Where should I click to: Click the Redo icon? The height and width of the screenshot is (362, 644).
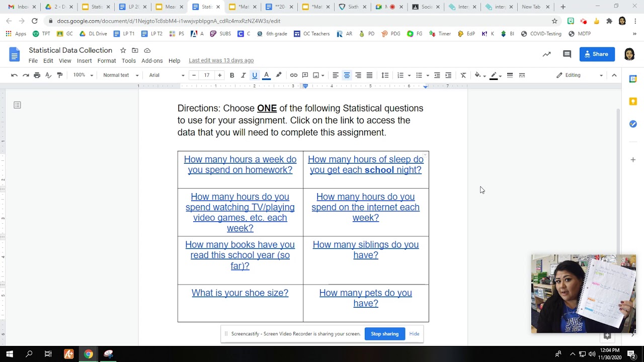tap(26, 75)
